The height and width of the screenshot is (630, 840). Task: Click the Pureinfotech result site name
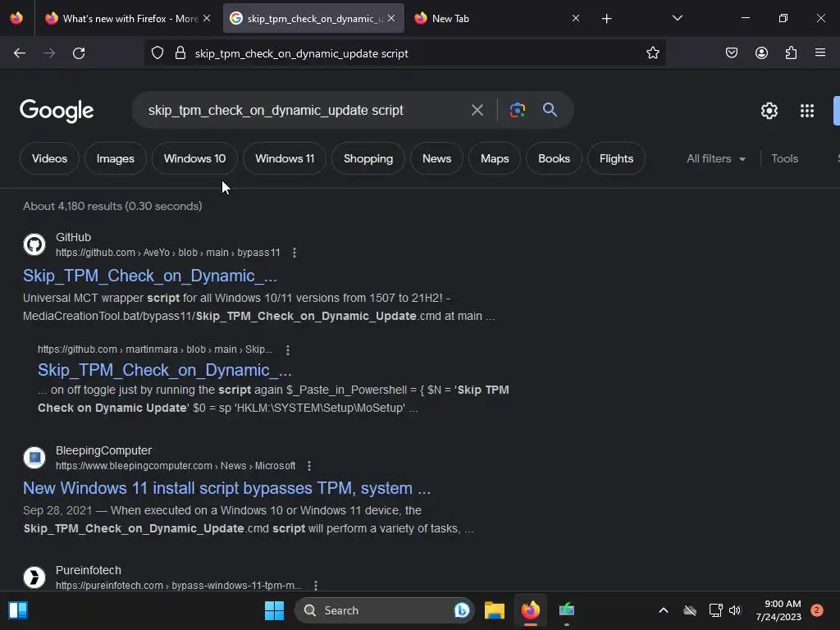pyautogui.click(x=89, y=570)
